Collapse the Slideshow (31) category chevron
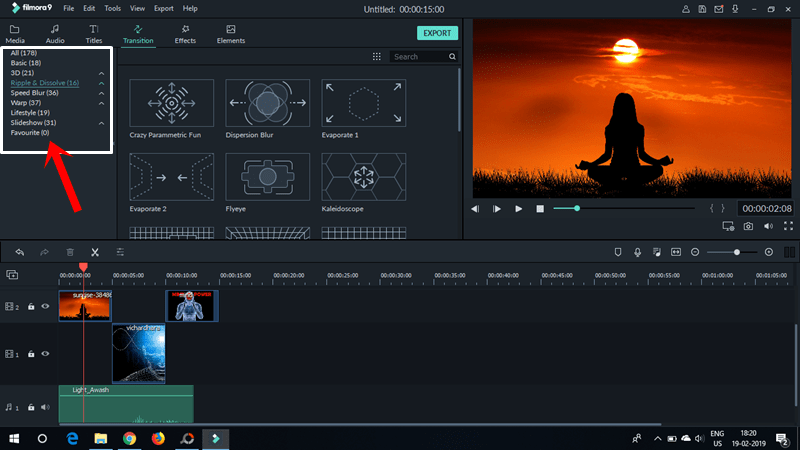The height and width of the screenshot is (450, 800). 102,123
